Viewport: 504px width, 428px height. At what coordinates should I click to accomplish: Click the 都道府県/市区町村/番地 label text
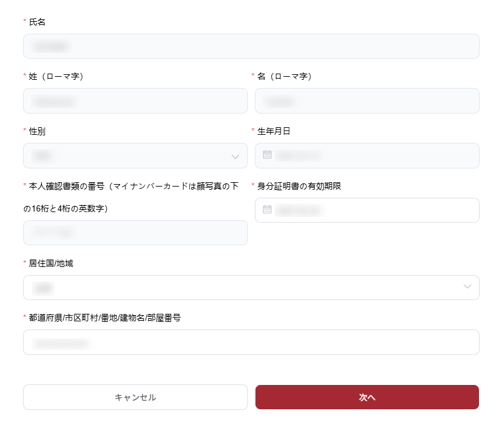click(105, 318)
